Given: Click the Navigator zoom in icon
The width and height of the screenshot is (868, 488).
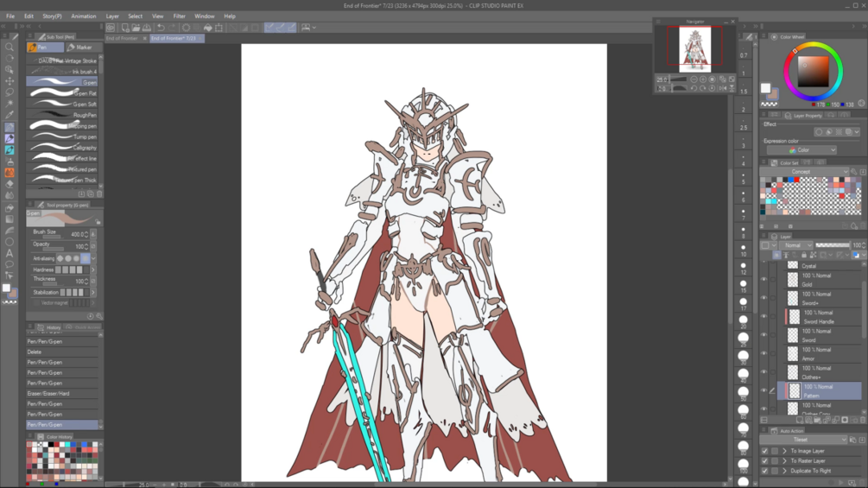Looking at the screenshot, I should 703,79.
